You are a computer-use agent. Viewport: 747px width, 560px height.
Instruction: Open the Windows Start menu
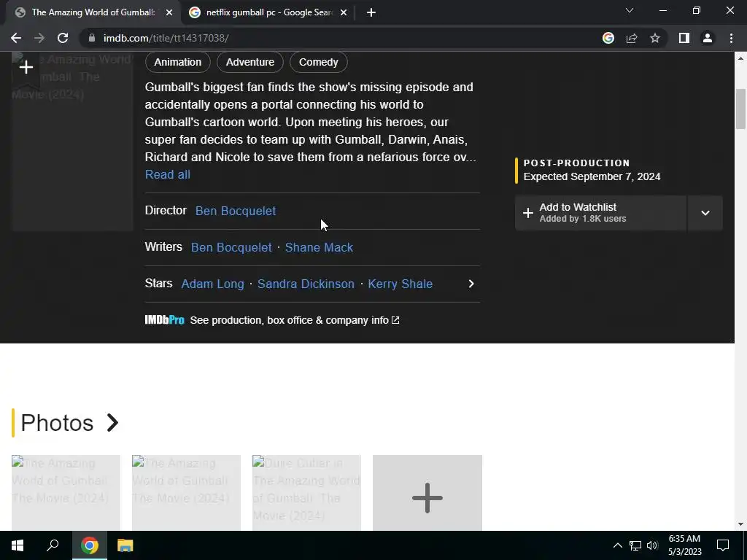[x=18, y=545]
